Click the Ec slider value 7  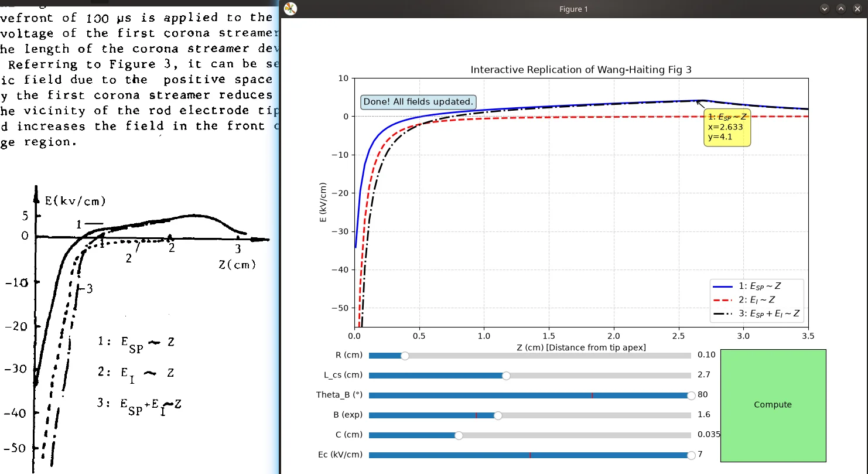click(700, 455)
